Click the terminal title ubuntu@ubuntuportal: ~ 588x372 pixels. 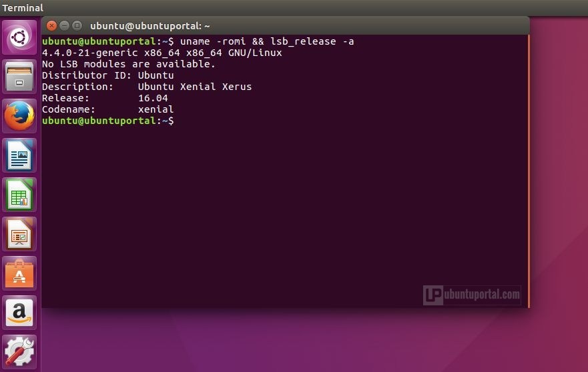pos(150,26)
